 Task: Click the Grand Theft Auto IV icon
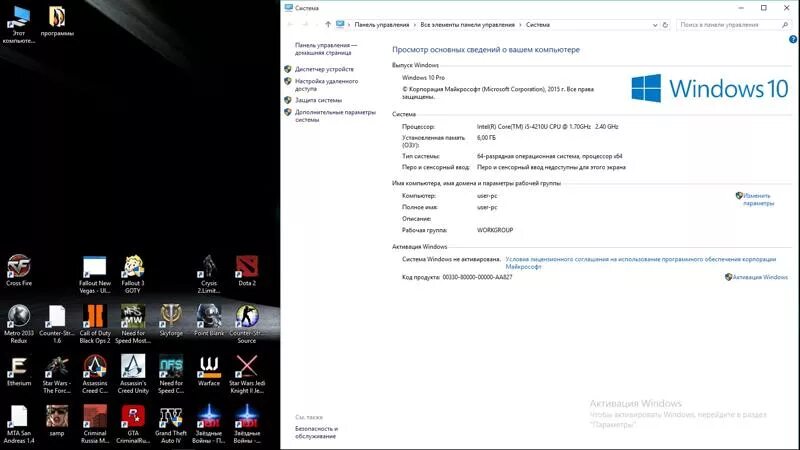171,424
